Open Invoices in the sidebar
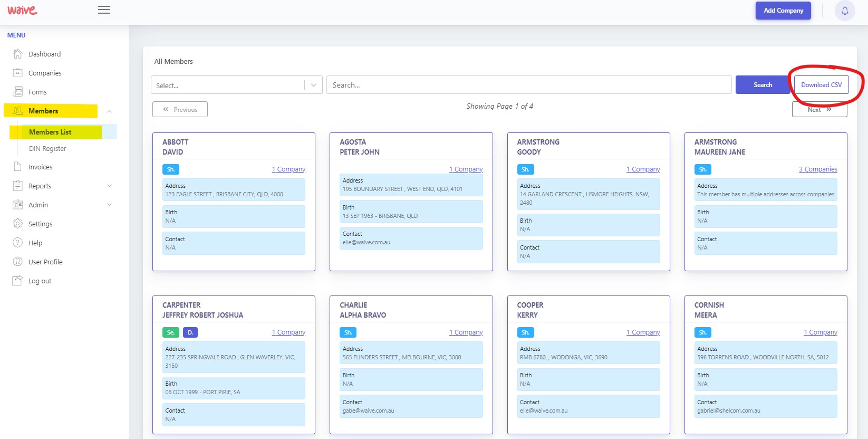This screenshot has height=439, width=868. pos(40,167)
